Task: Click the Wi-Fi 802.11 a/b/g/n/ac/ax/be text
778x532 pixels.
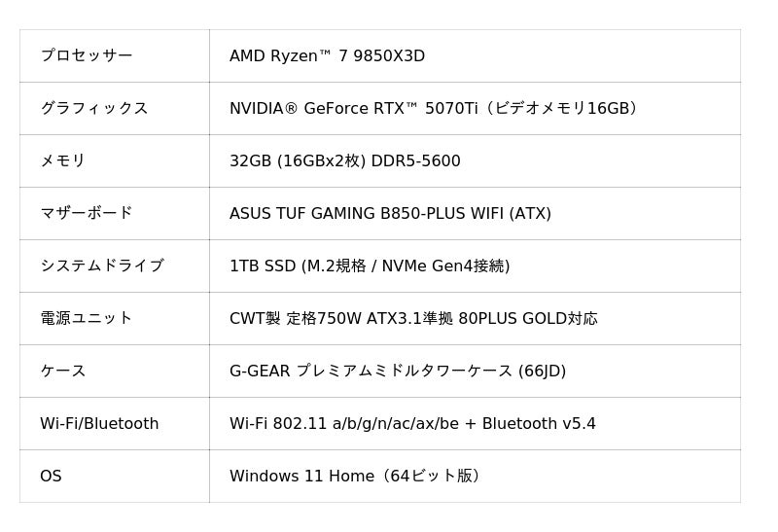Action: pos(344,423)
